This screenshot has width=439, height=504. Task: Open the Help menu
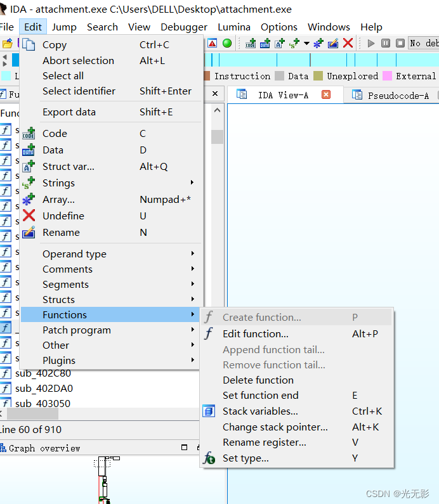[x=371, y=27]
